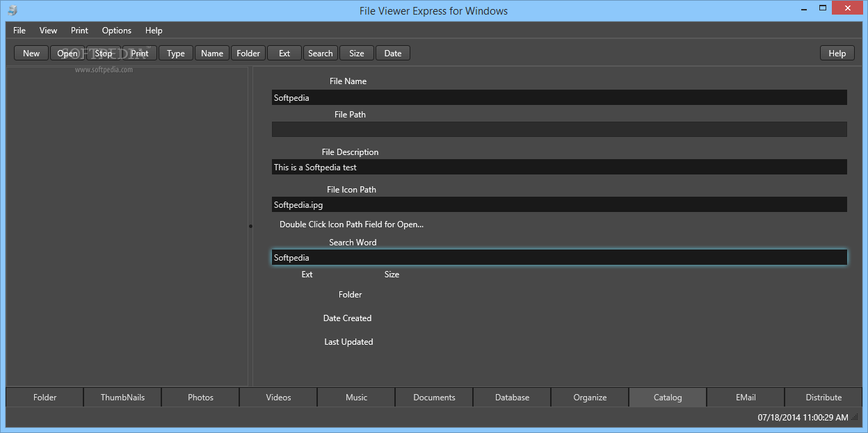Screen dimensions: 868x433
Task: Click the Date toolbar button
Action: coord(393,54)
